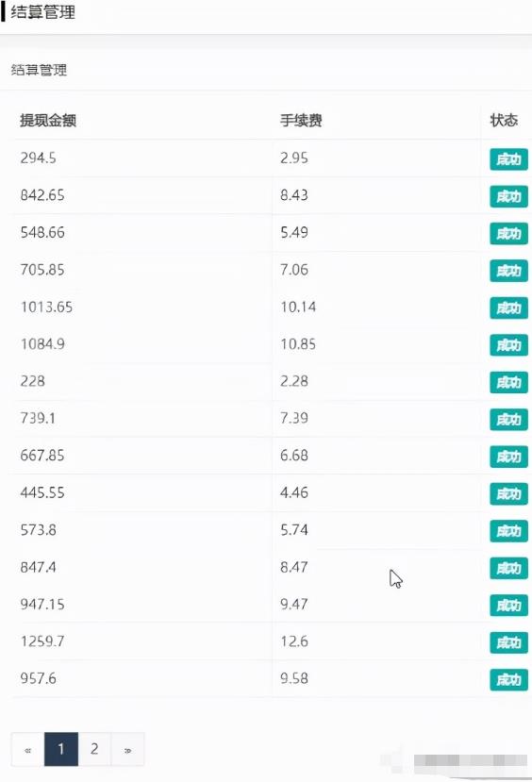This screenshot has height=782, width=532.
Task: Click 成功 badge in 294.5 row
Action: (508, 159)
